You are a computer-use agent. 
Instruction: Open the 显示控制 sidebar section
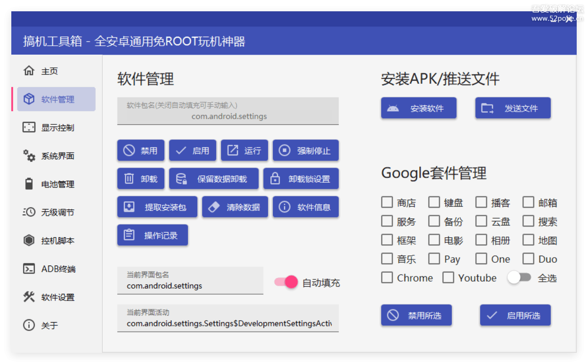[x=57, y=128]
